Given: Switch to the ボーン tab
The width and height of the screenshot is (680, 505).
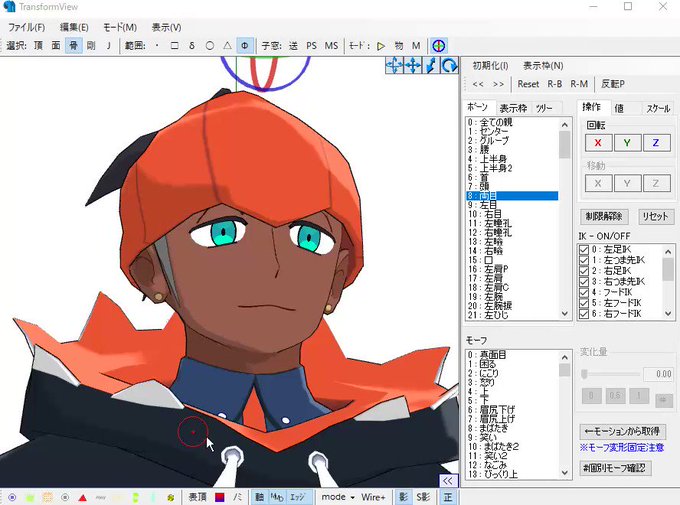Looking at the screenshot, I should [477, 107].
